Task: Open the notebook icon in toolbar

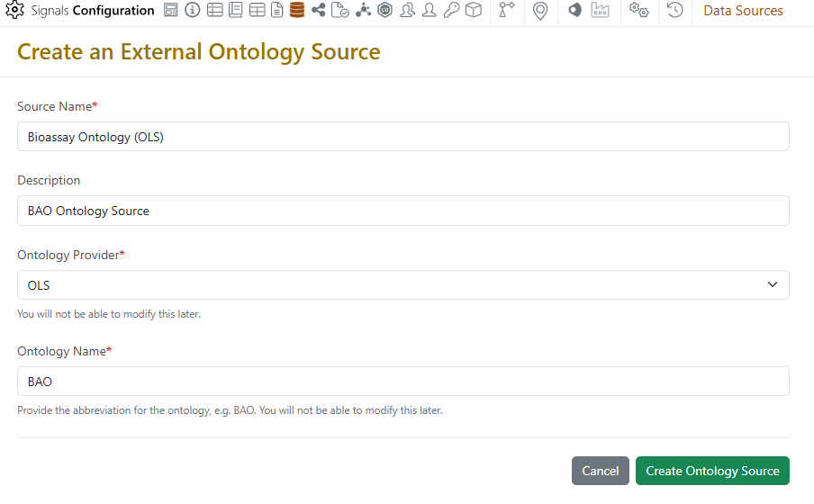Action: pyautogui.click(x=236, y=11)
